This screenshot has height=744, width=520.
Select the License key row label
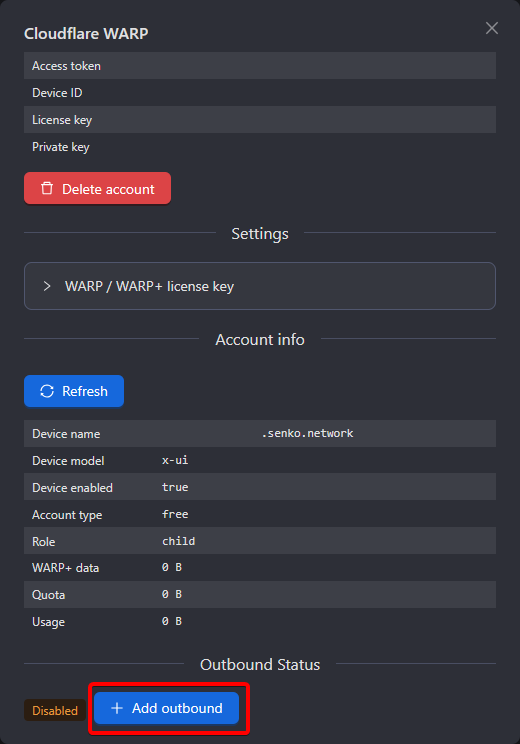pos(62,120)
